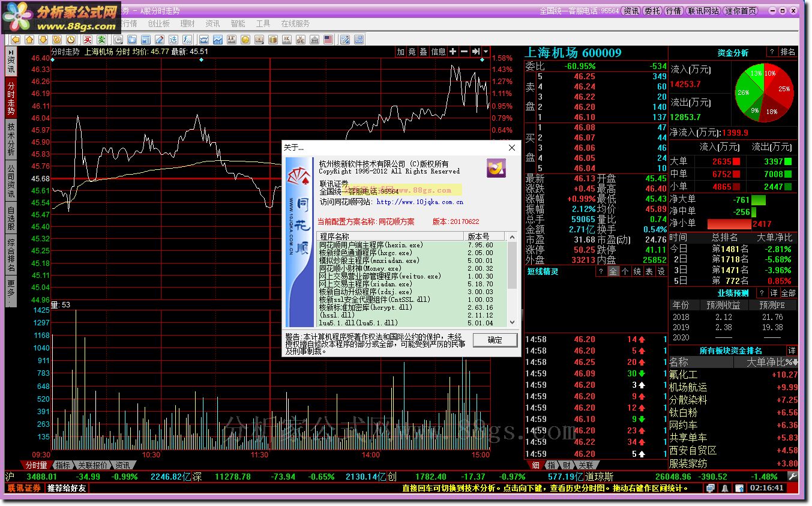Click the cascade windows icon in status bar

[x=711, y=488]
